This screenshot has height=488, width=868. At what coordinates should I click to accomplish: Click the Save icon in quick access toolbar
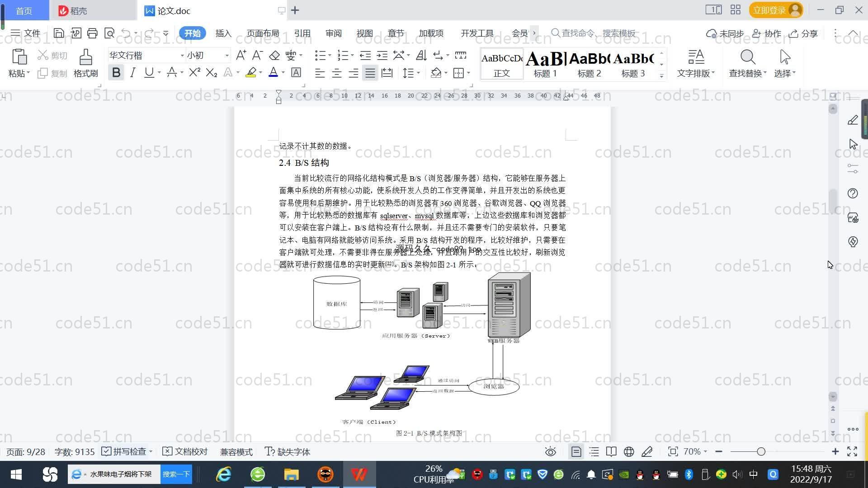pos(58,33)
